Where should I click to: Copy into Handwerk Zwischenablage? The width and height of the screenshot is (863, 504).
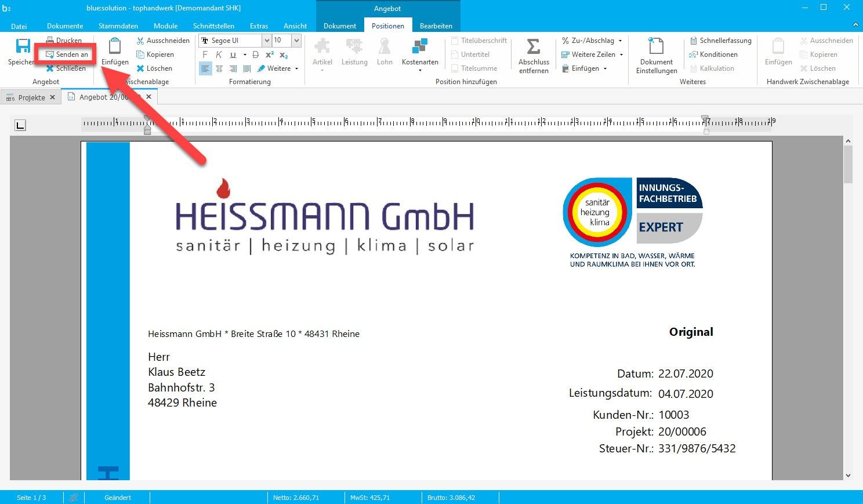coord(818,55)
